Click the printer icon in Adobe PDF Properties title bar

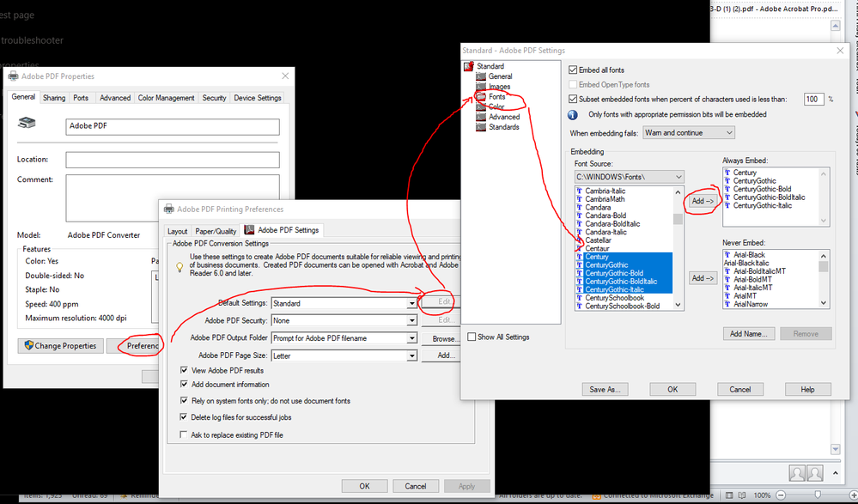tap(13, 76)
